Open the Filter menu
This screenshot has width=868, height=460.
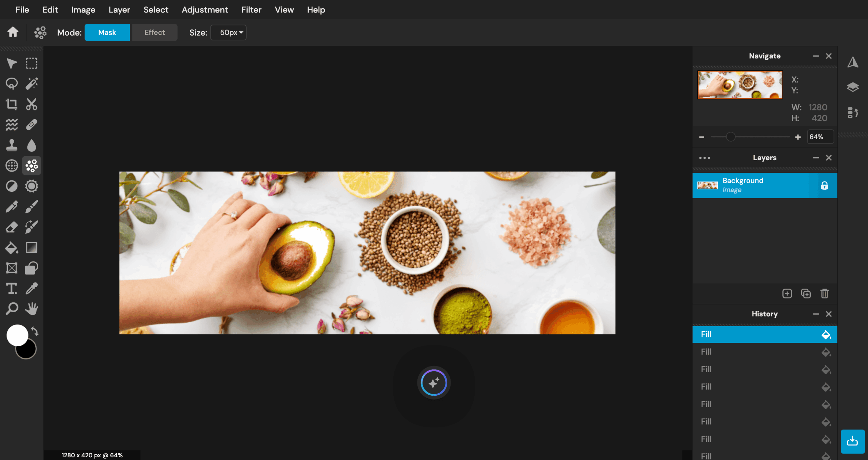tap(251, 10)
